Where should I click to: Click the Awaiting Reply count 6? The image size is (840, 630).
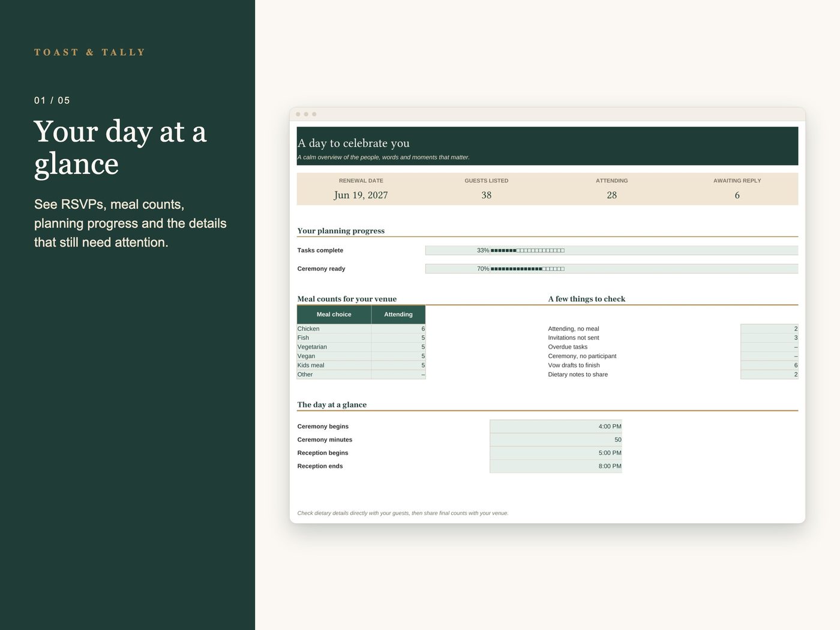click(737, 196)
